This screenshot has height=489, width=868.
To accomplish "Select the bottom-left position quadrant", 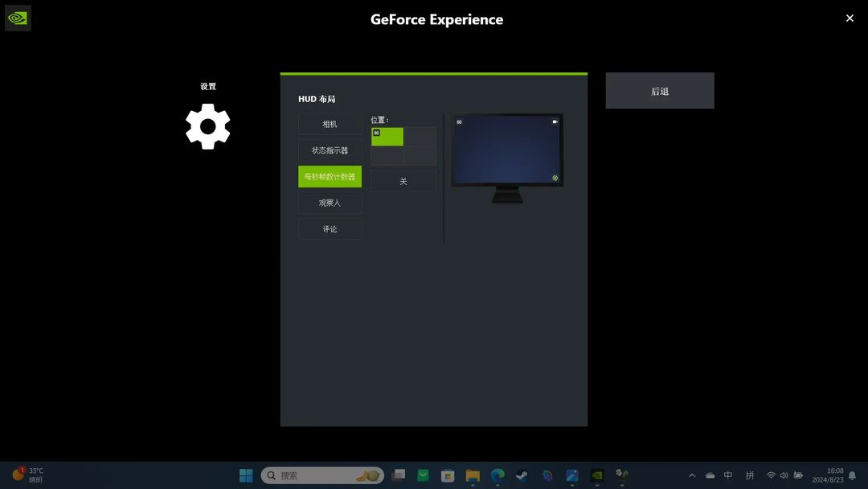I will 387,156.
